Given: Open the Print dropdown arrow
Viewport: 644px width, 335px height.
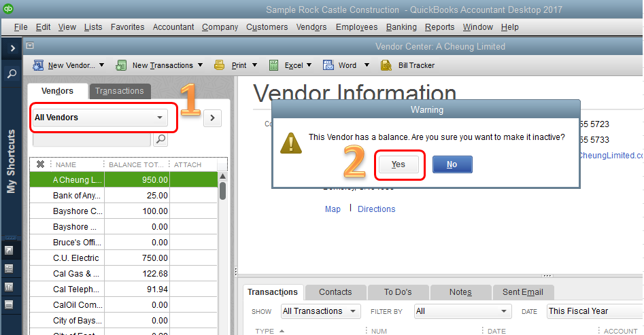Looking at the screenshot, I should pyautogui.click(x=254, y=65).
